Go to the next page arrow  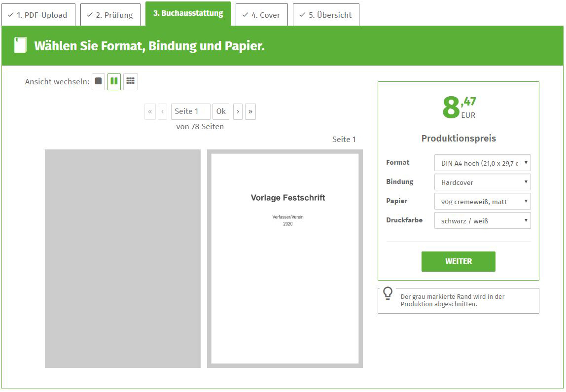pyautogui.click(x=238, y=111)
